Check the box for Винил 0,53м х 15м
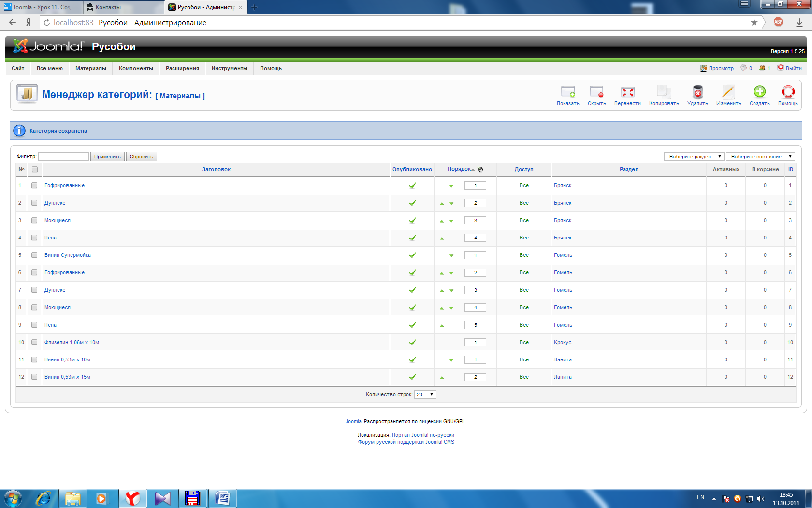This screenshot has width=812, height=508. [34, 377]
